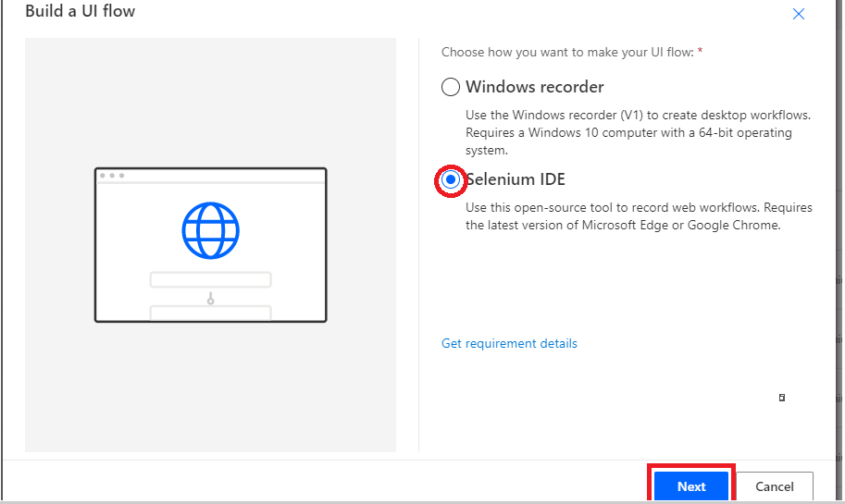The height and width of the screenshot is (504, 845).
Task: Click the lower text field in illustration
Action: [x=211, y=313]
